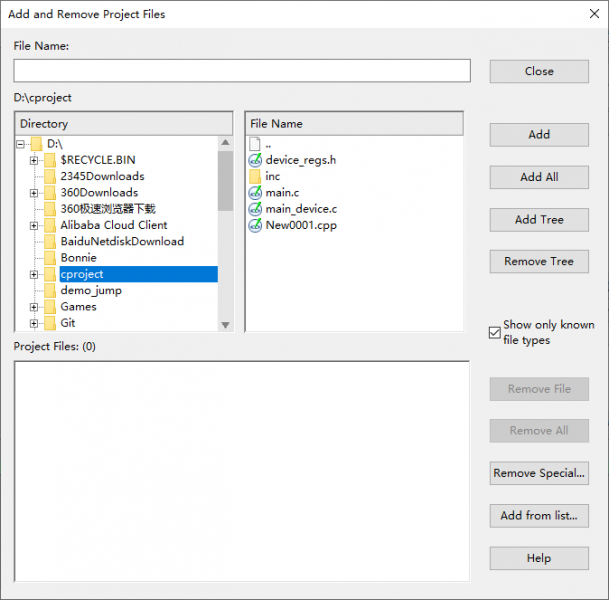Click the parent directory '..' icon

pos(255,144)
